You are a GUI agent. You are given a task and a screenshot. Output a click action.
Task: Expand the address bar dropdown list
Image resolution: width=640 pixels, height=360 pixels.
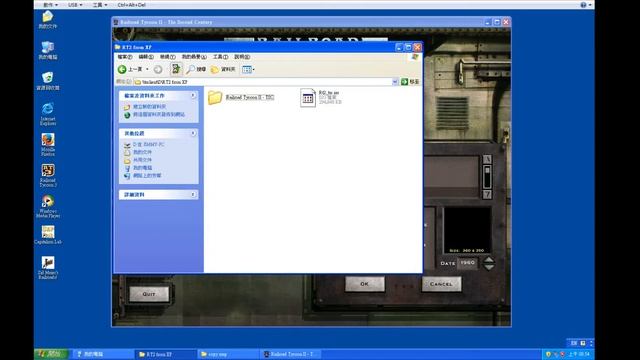click(x=395, y=82)
